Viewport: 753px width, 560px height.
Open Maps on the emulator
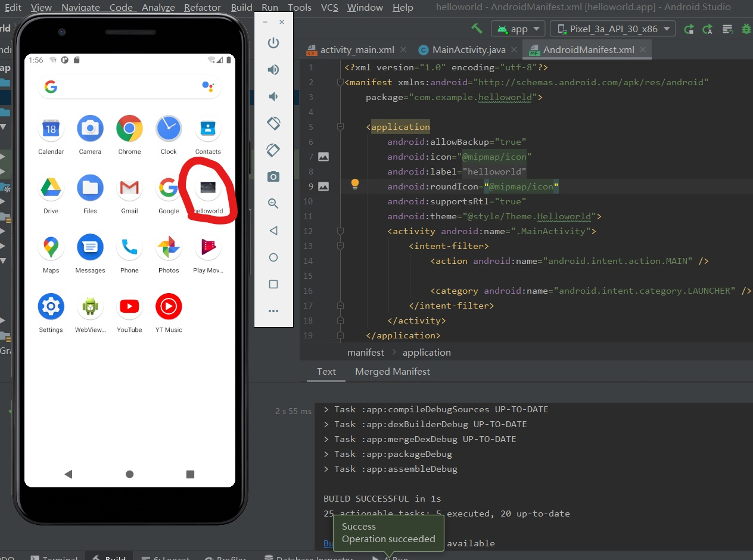51,247
